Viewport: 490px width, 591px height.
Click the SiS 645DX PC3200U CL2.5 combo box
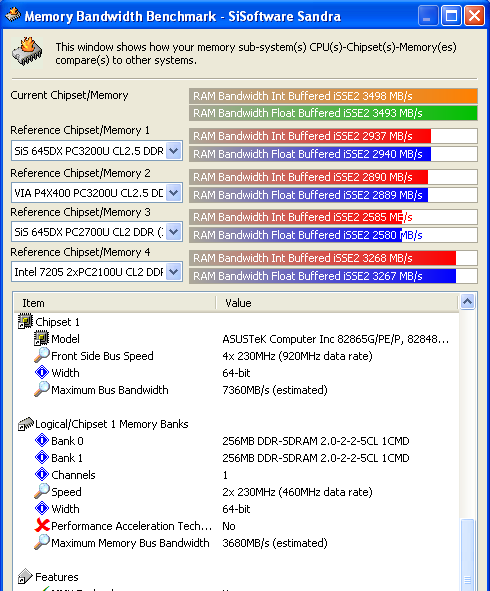tap(97, 151)
